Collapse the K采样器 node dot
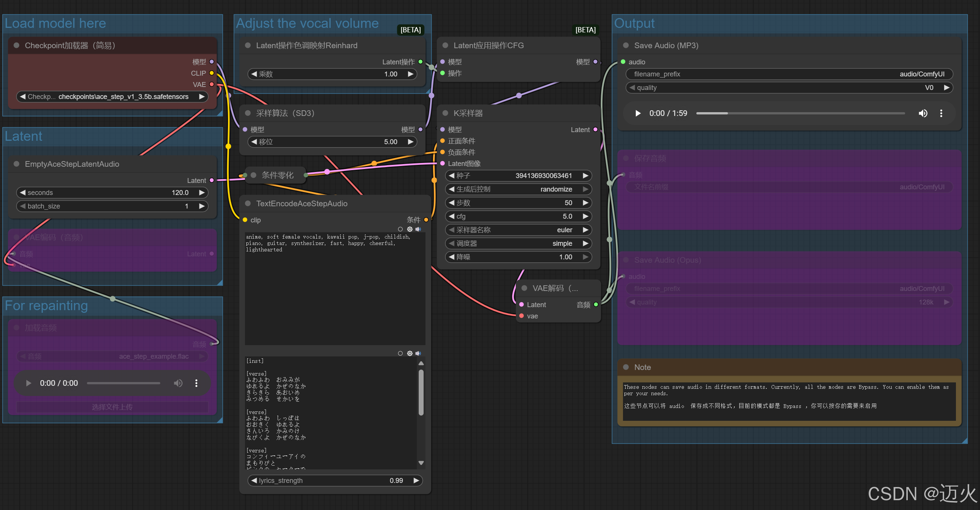The height and width of the screenshot is (510, 980). (x=445, y=113)
